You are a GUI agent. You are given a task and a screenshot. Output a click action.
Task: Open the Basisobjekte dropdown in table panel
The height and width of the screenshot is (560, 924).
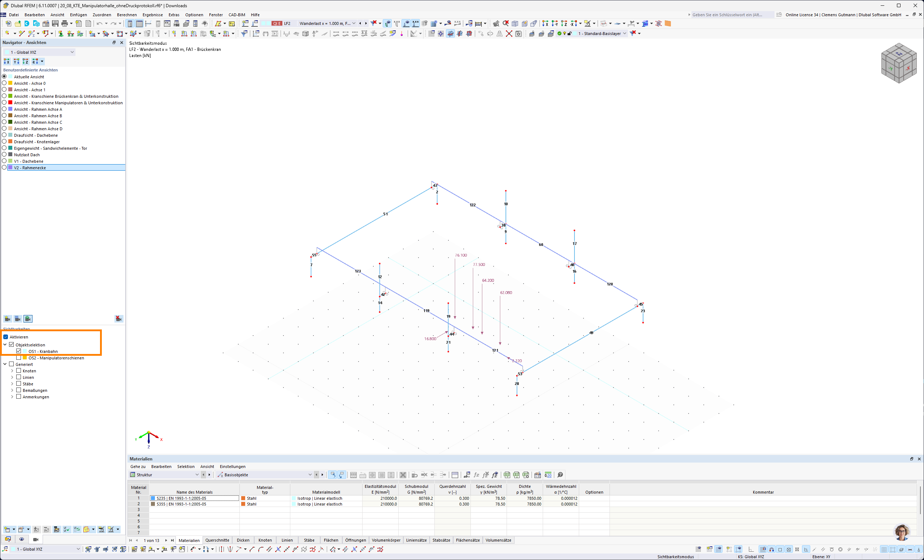[310, 475]
